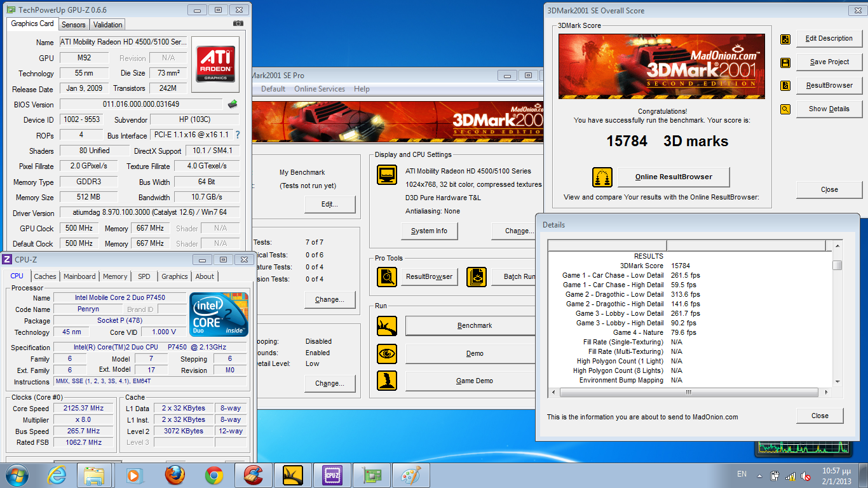
Task: Open the SPD tab in CPU-Z
Action: [x=144, y=276]
